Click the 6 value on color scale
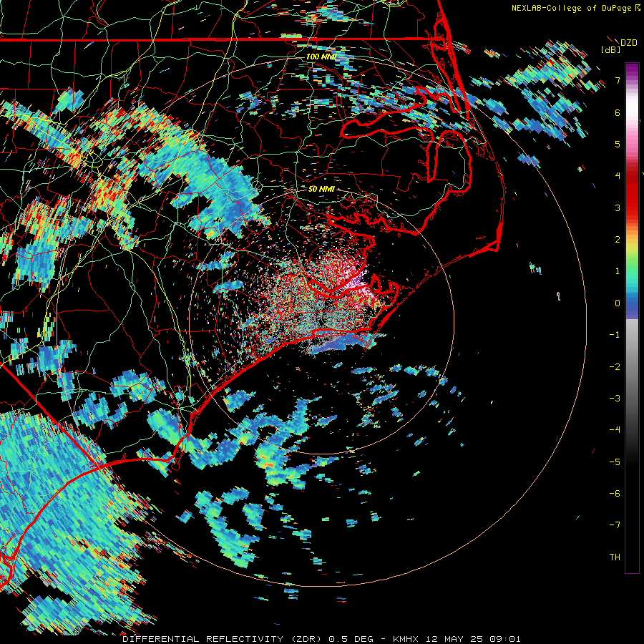Screen dimensions: 644x644 618,112
